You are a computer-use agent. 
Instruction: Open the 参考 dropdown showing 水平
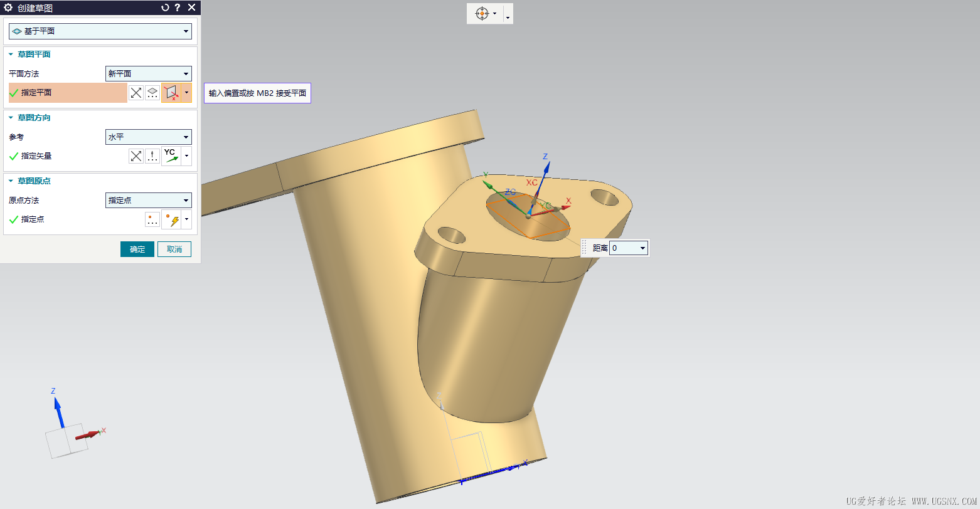(x=187, y=137)
